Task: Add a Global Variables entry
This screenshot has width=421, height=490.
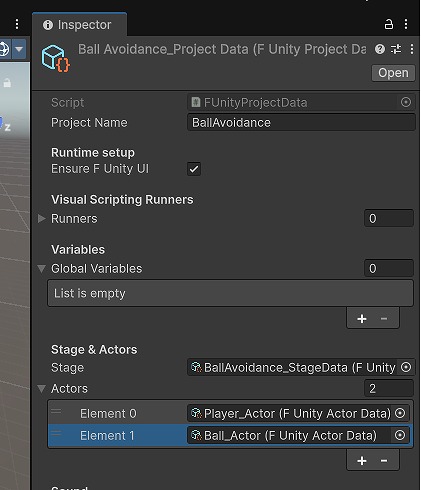Action: (x=362, y=319)
